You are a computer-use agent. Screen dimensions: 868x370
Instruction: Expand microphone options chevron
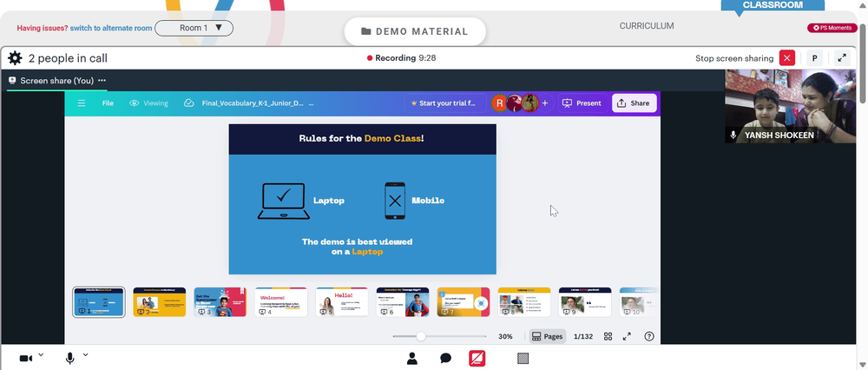[85, 354]
